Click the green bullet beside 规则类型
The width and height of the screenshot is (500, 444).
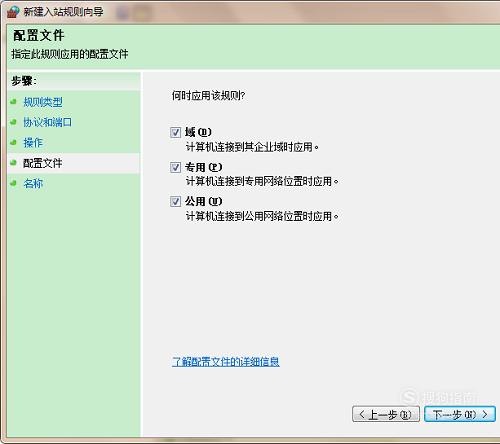click(x=13, y=102)
